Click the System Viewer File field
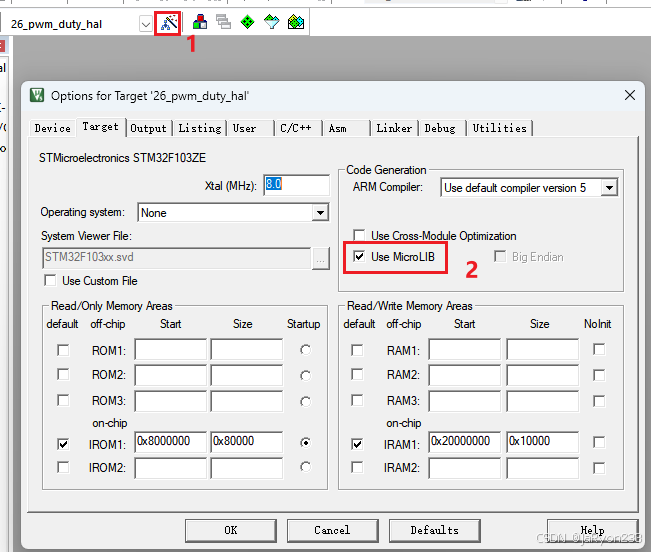 click(x=176, y=258)
